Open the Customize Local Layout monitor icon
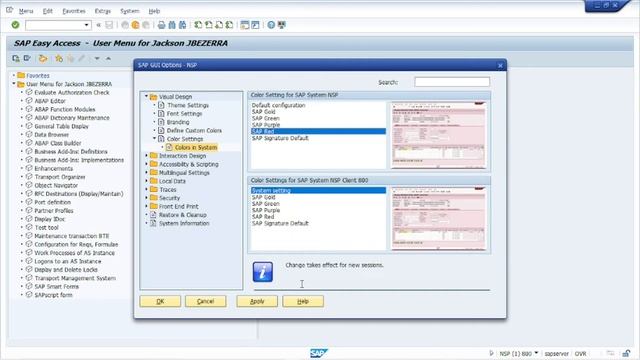 tap(282, 25)
